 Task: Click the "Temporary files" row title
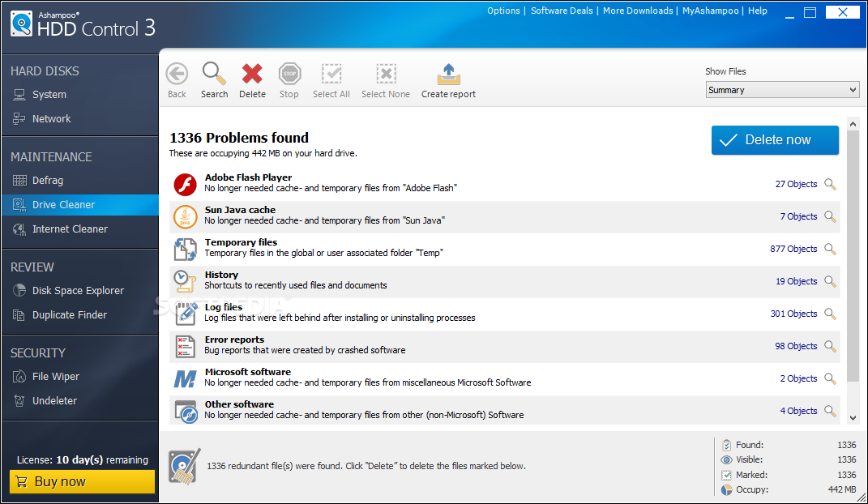click(241, 242)
